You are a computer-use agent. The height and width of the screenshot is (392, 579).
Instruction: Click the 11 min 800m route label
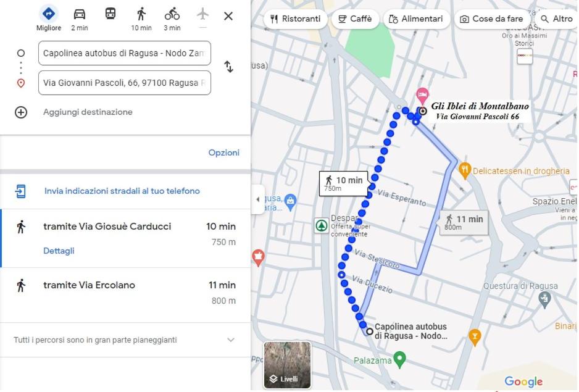pos(464,222)
